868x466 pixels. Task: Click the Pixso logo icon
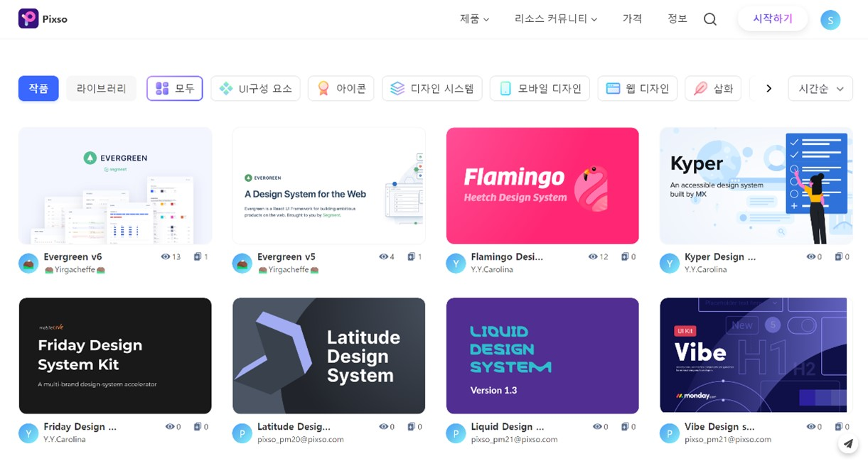tap(28, 18)
